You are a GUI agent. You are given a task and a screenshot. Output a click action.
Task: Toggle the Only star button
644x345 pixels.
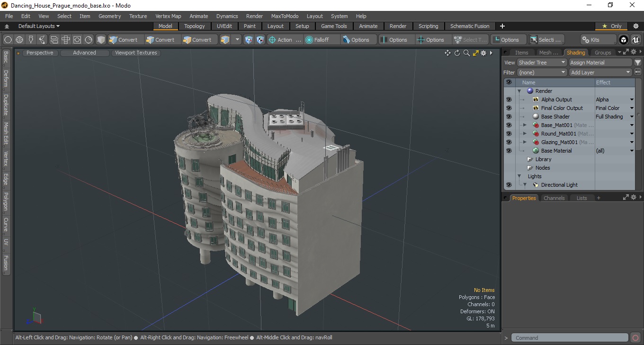pos(612,26)
